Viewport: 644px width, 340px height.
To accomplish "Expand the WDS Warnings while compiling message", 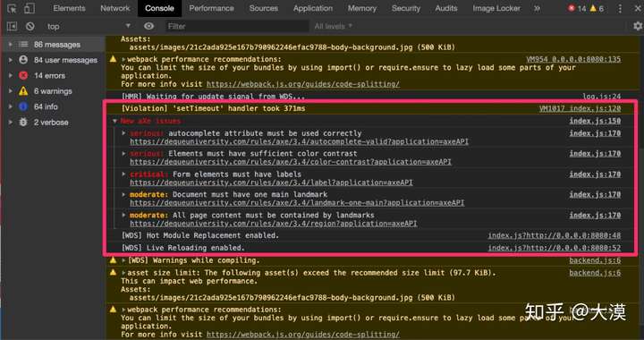I will pos(123,260).
